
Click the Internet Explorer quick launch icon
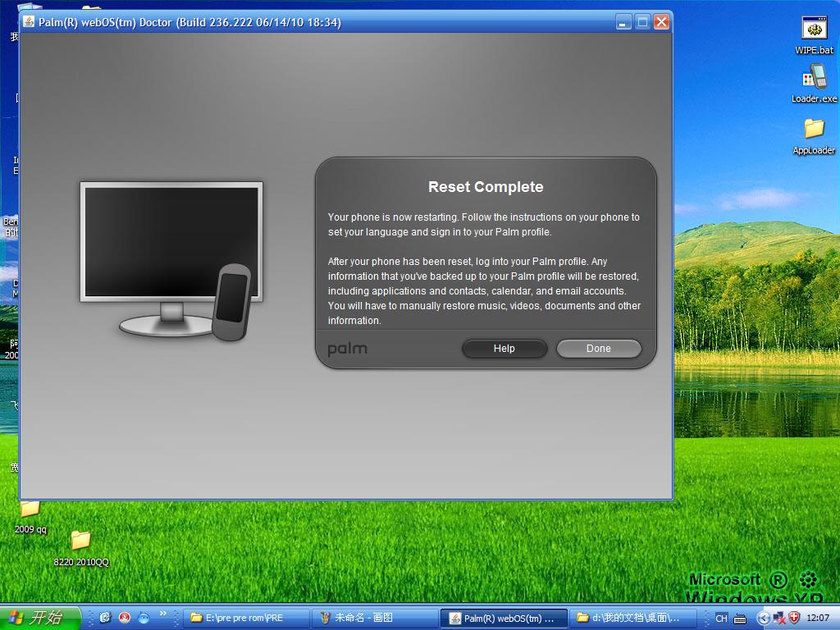coord(105,618)
